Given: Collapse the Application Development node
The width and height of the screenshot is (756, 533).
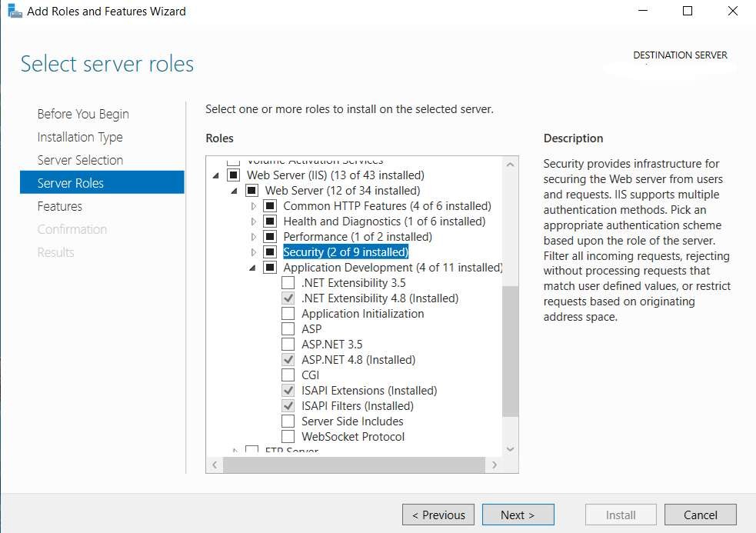Looking at the screenshot, I should [252, 268].
